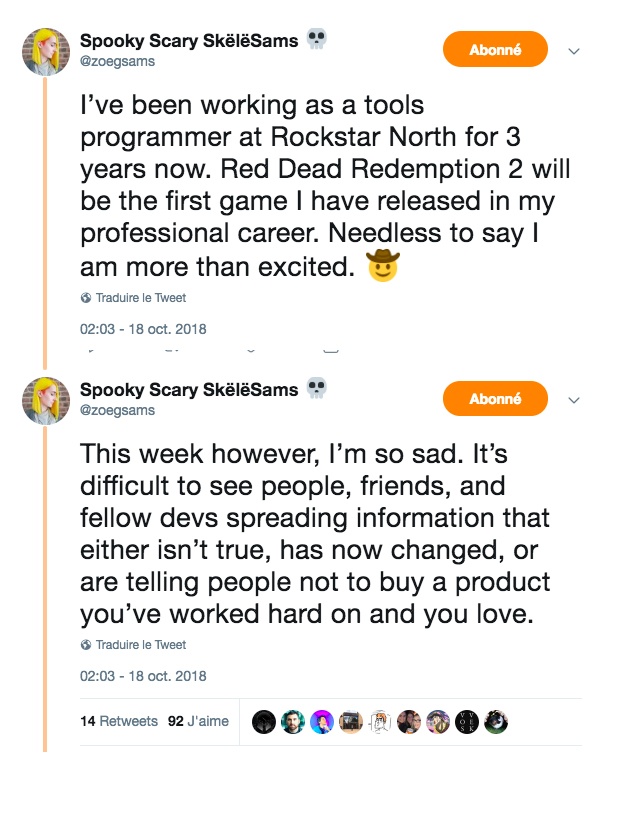
Task: Click the first tweet's yellow-haired profile avatar
Action: 43,50
